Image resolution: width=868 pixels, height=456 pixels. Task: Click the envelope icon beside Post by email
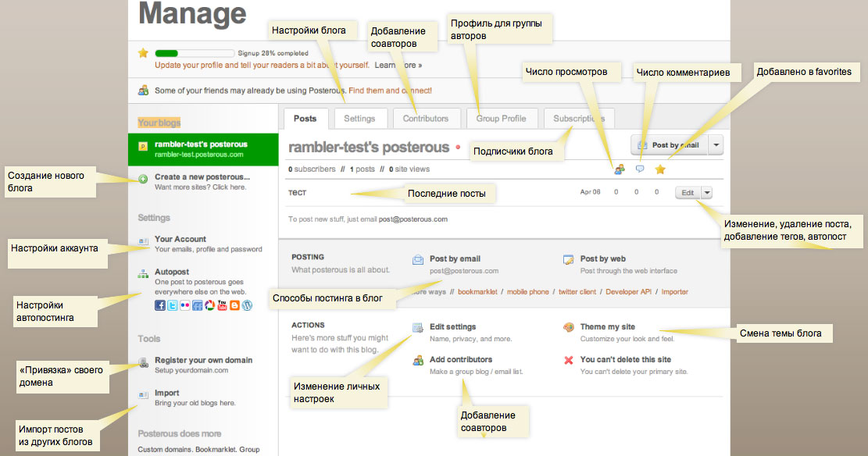tap(418, 259)
